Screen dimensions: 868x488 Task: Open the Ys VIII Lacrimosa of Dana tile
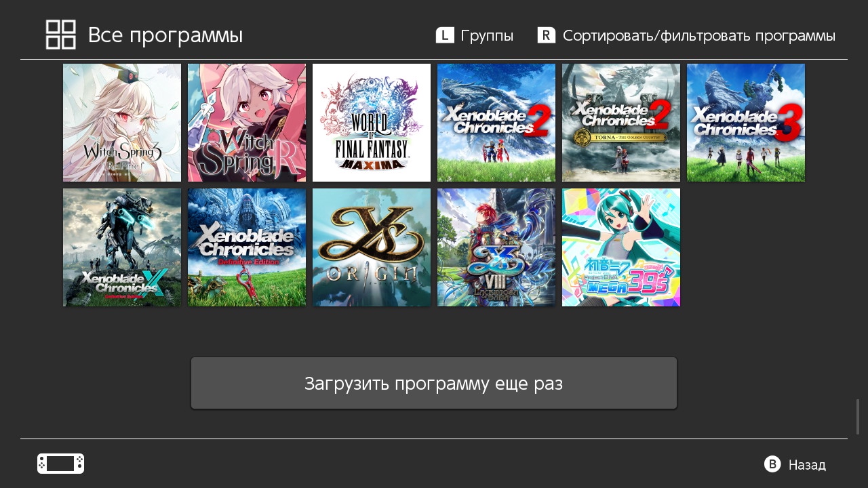(x=496, y=247)
